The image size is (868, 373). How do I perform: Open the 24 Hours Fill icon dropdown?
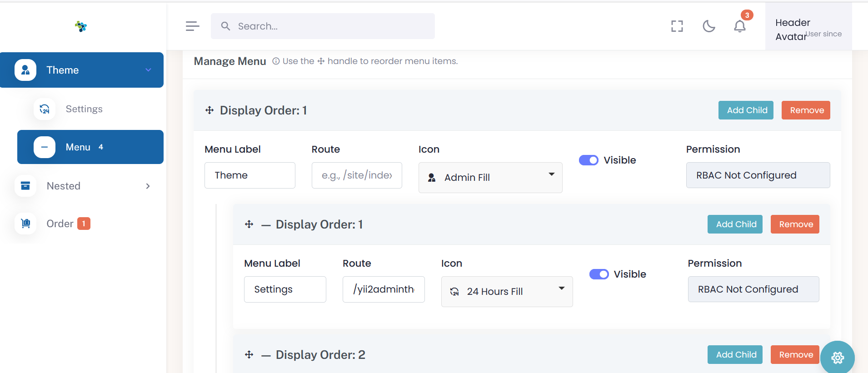click(506, 292)
